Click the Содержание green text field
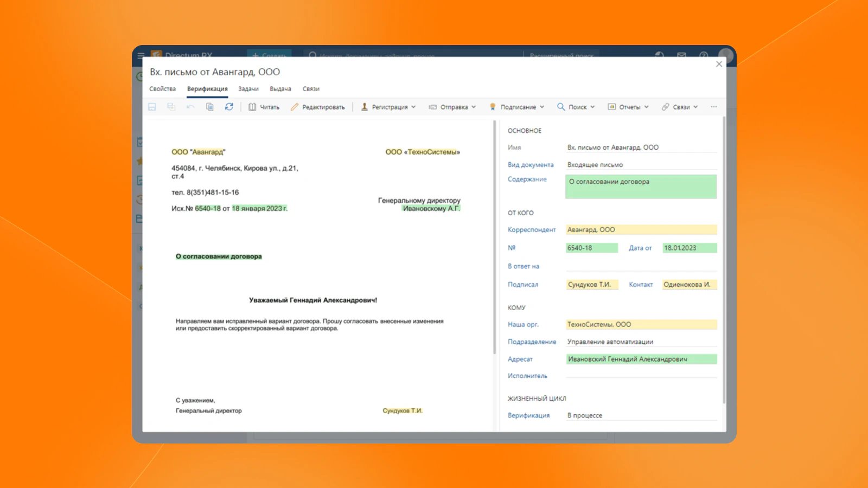 [x=641, y=187]
